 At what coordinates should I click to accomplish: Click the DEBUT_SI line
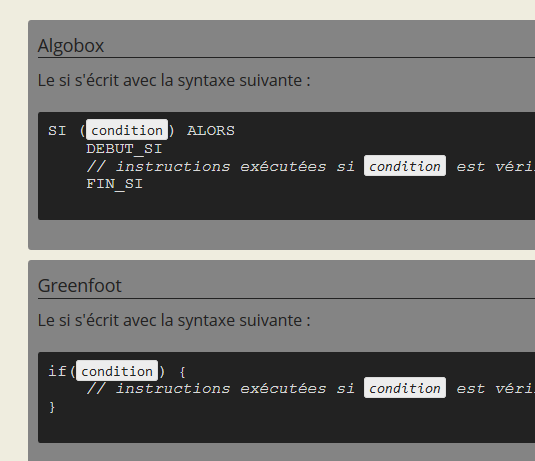pyautogui.click(x=124, y=149)
